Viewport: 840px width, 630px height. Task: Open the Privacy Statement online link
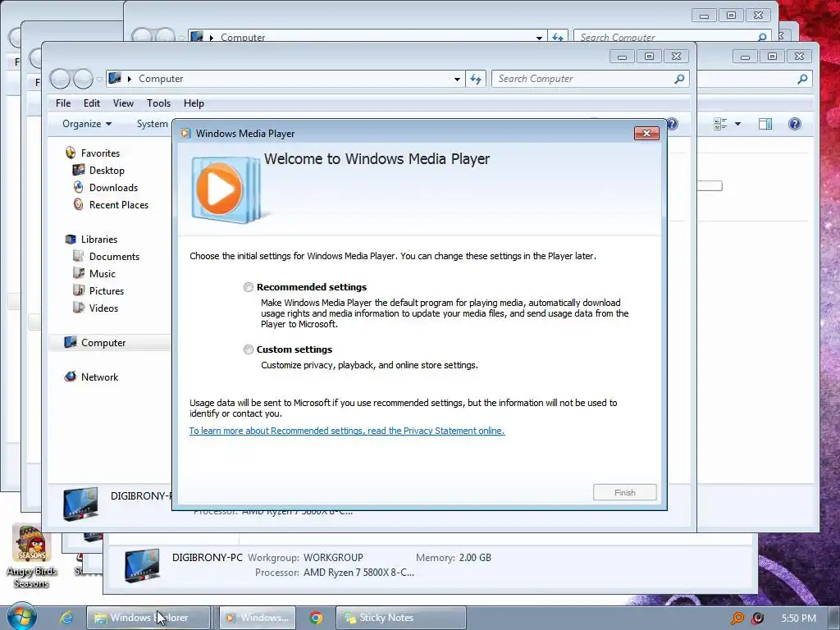pyautogui.click(x=347, y=431)
